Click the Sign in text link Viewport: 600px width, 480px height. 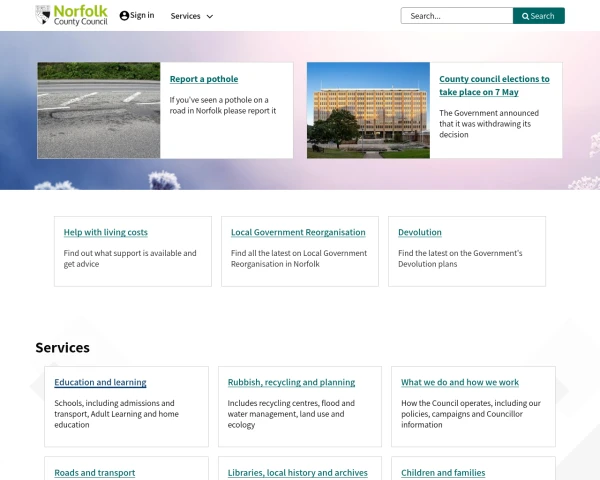coord(142,16)
